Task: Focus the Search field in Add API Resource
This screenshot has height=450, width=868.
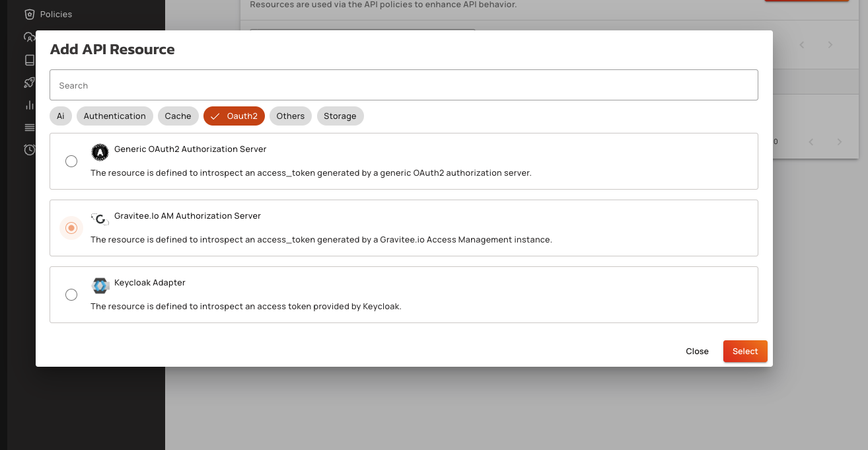Action: pos(404,85)
